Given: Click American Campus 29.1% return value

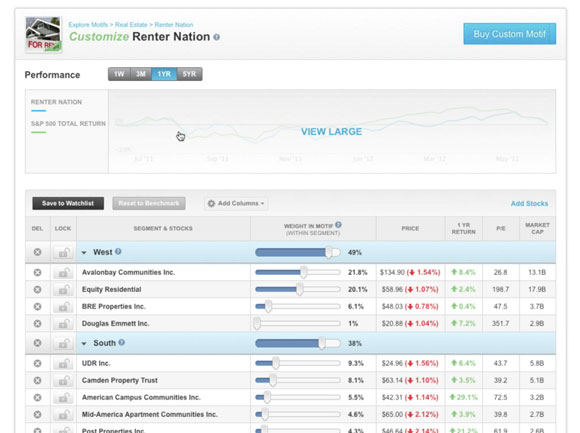Looking at the screenshot, I should click(463, 398).
